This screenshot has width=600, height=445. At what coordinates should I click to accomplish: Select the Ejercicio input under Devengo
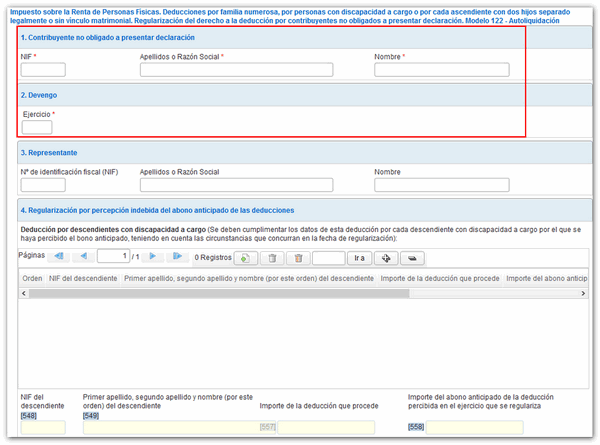[x=37, y=127]
